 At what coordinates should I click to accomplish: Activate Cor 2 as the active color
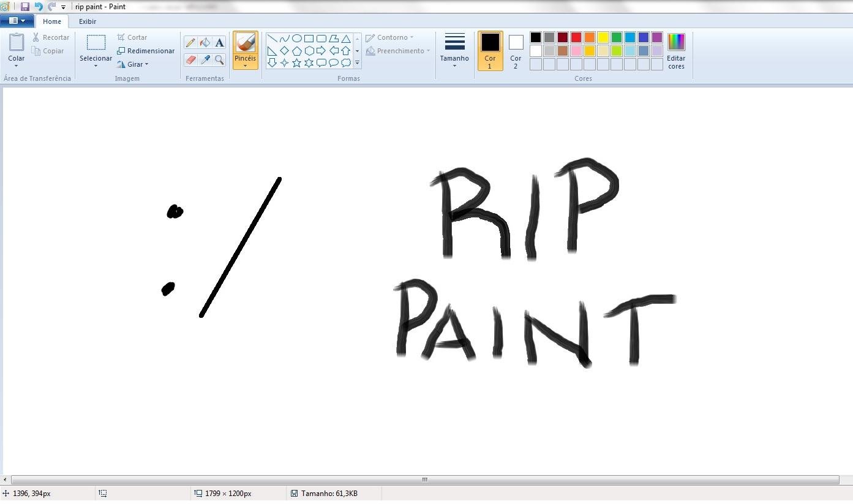(x=516, y=51)
